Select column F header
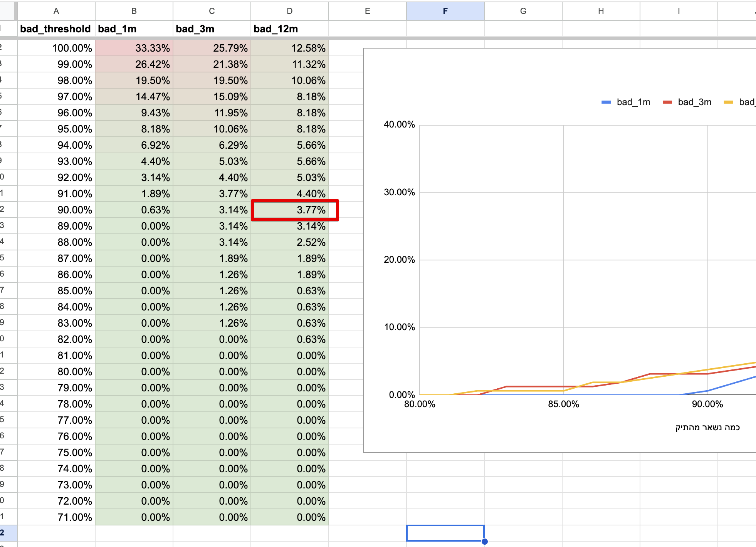This screenshot has width=756, height=547. 445,11
